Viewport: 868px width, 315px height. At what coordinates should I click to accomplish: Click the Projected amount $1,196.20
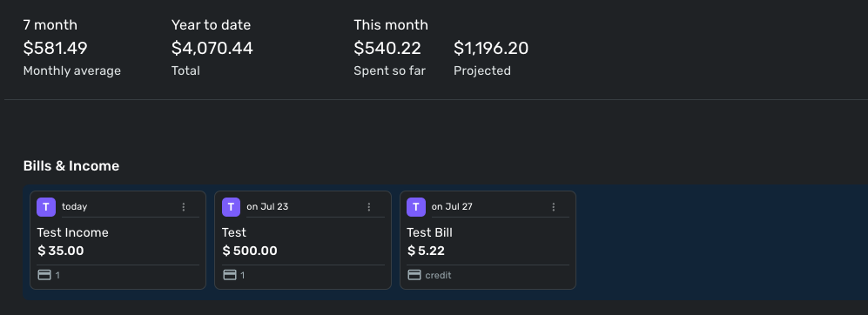(x=491, y=48)
